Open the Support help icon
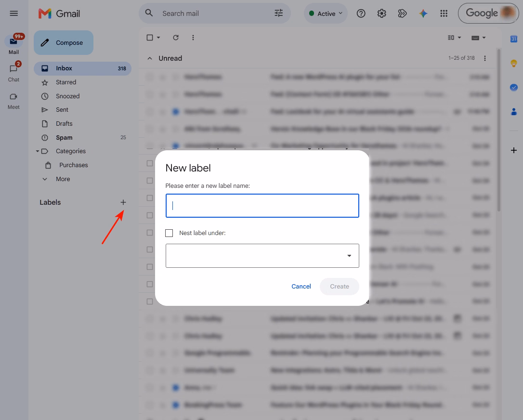 (361, 13)
